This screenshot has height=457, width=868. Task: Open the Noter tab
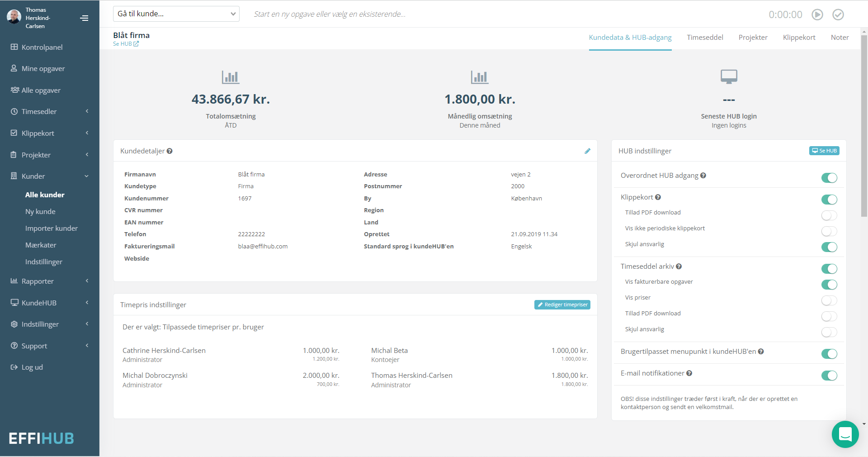coord(840,37)
